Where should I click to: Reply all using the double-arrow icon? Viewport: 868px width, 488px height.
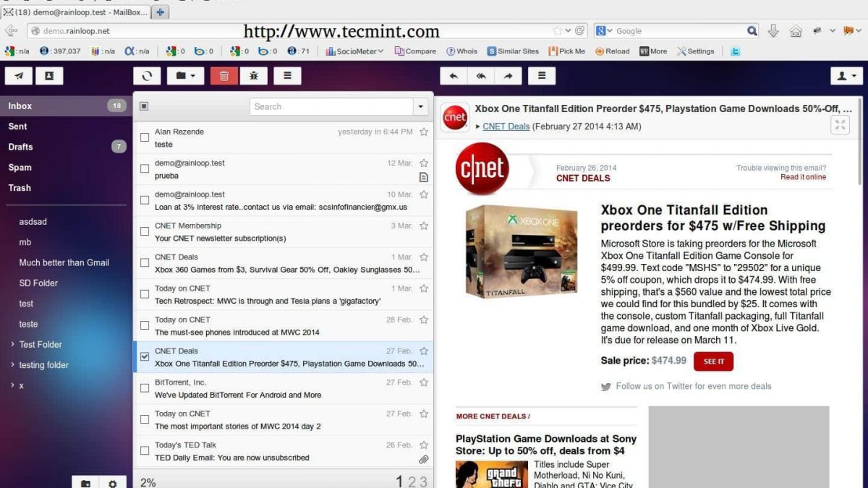480,75
